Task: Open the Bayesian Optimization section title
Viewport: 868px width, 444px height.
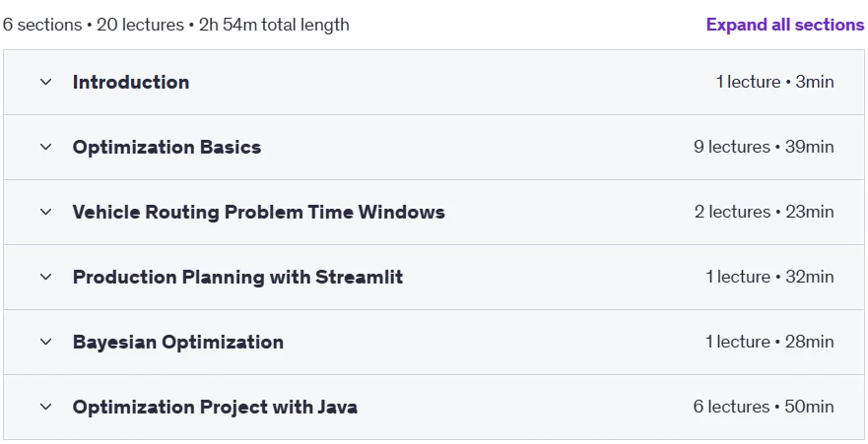Action: click(x=177, y=342)
